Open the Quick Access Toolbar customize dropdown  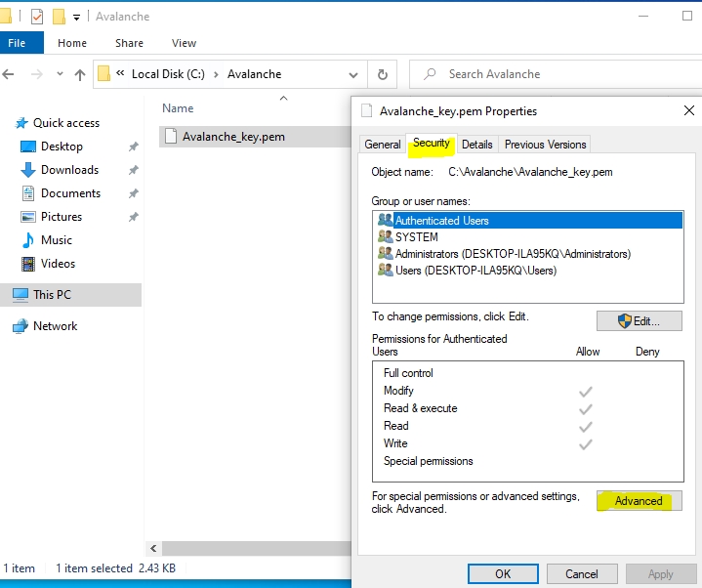tap(77, 17)
